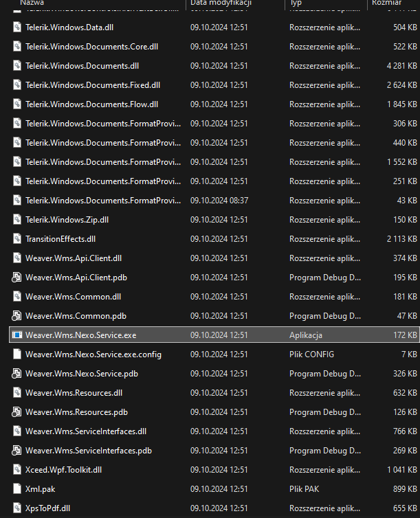
Task: Click icon of the 1 552 KB FormatProvi file
Action: [17, 162]
